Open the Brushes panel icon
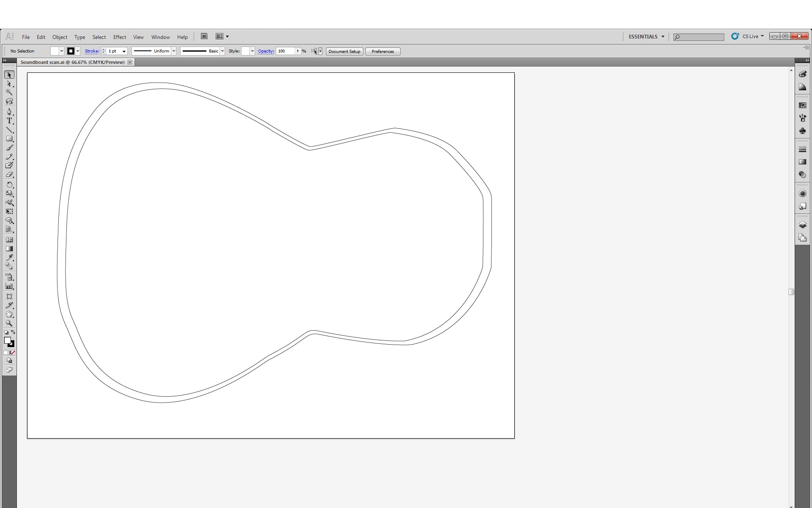The width and height of the screenshot is (812, 508). pos(802,118)
